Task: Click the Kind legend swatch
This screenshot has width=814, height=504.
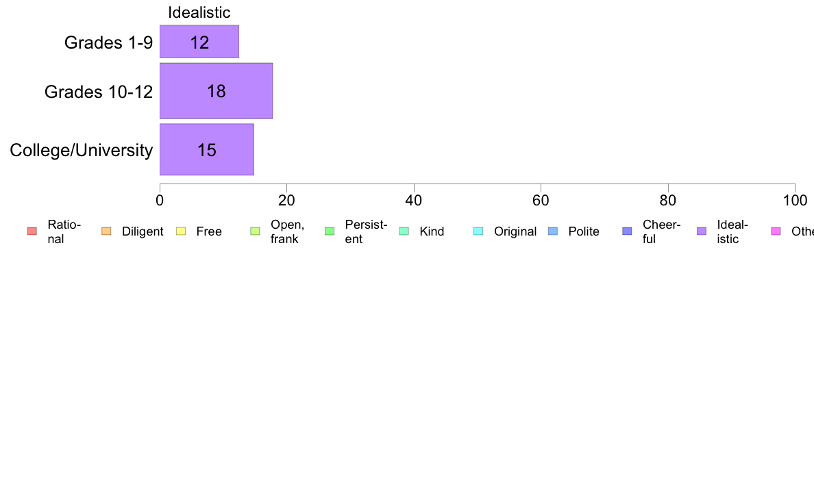Action: tap(404, 231)
